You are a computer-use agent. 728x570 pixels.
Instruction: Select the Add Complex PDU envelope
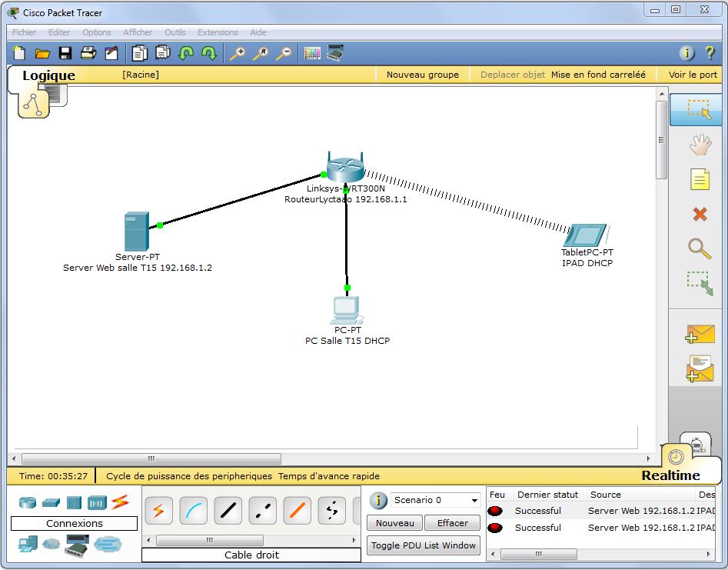click(x=700, y=369)
